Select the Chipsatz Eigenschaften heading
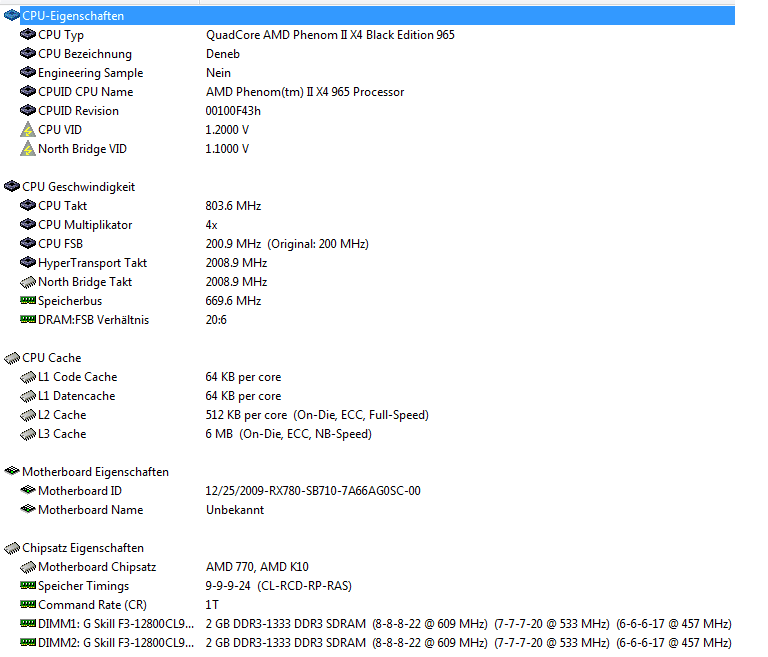This screenshot has height=657, width=768. [83, 548]
